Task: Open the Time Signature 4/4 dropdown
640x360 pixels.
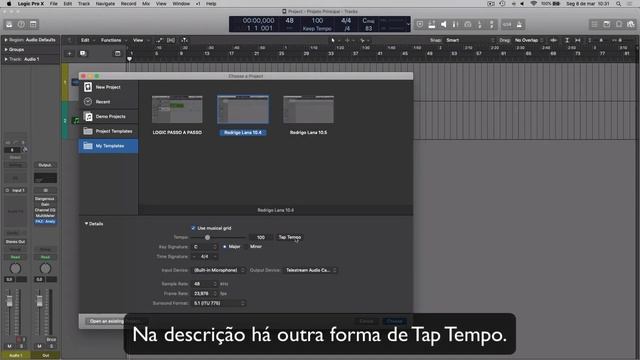Action: pyautogui.click(x=205, y=257)
